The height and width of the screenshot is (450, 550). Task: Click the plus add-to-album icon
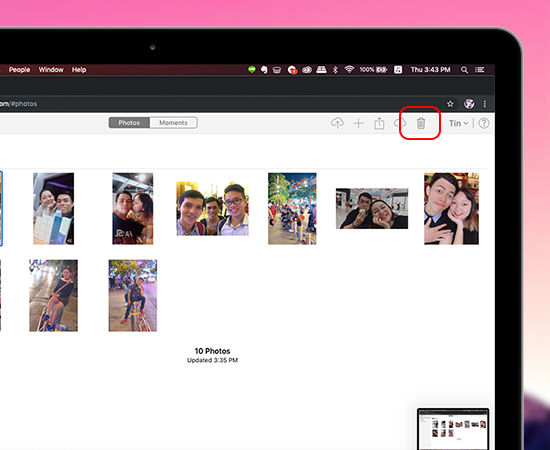pos(358,123)
